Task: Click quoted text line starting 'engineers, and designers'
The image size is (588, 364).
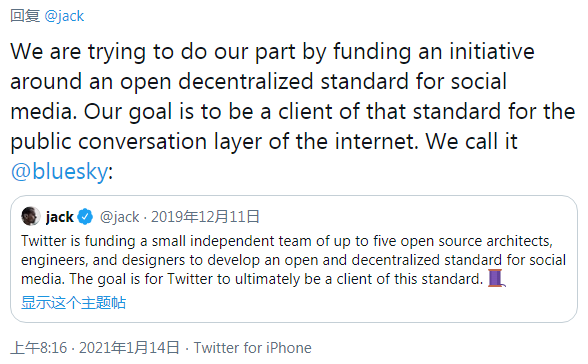Action: click(x=294, y=260)
